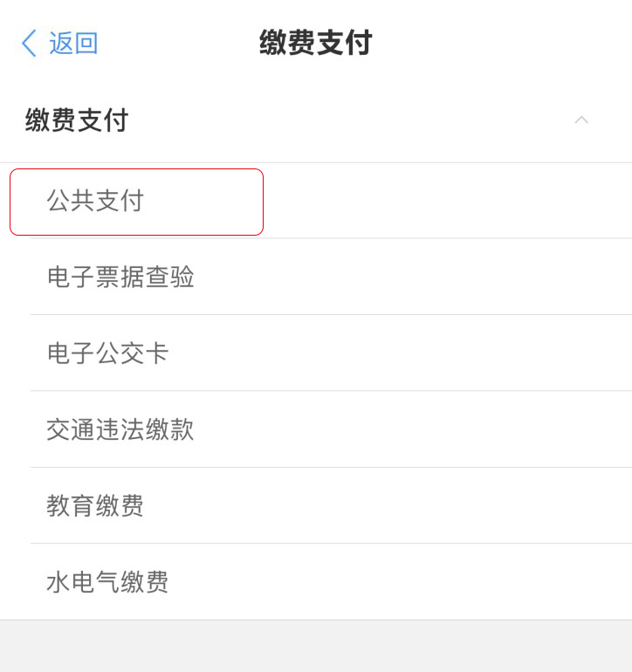The height and width of the screenshot is (672, 632).
Task: Click the gray empty area below the list
Action: pos(316,646)
